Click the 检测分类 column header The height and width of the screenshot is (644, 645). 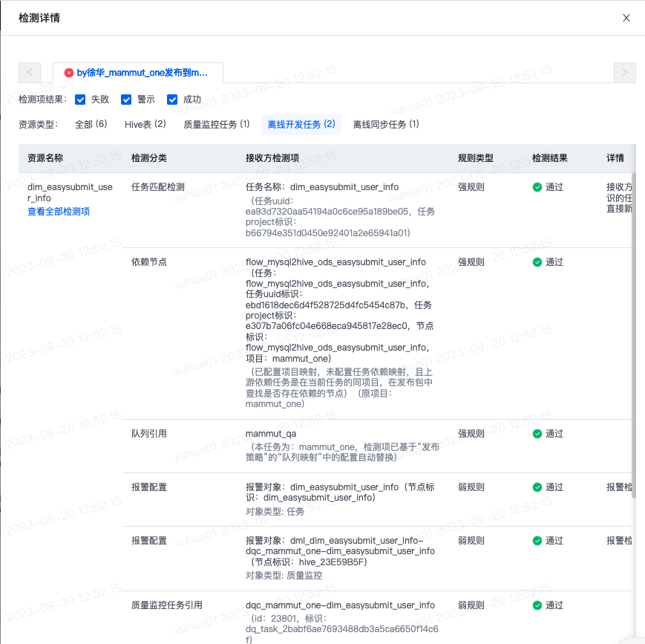tap(149, 158)
